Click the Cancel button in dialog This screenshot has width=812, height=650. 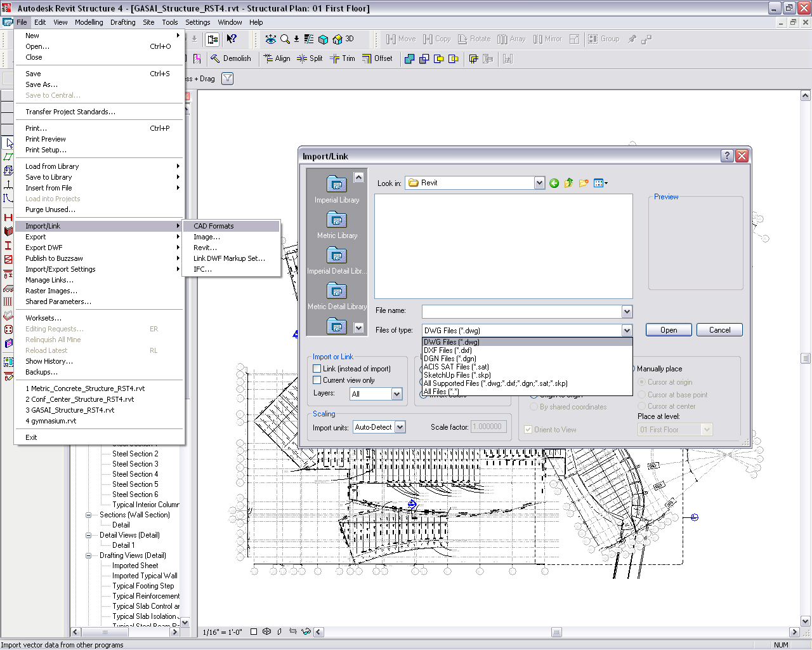(719, 330)
